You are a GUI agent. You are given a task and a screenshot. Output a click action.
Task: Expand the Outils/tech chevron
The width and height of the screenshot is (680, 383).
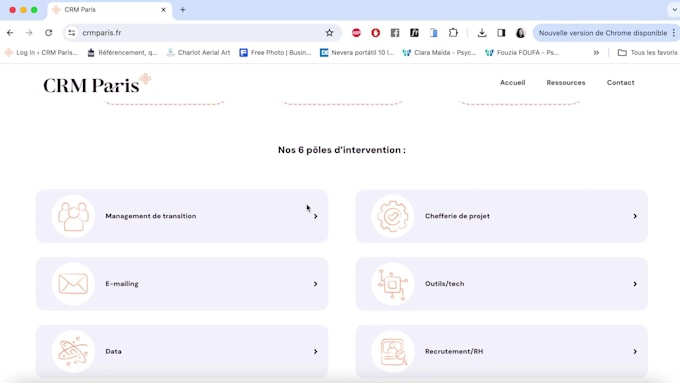635,284
